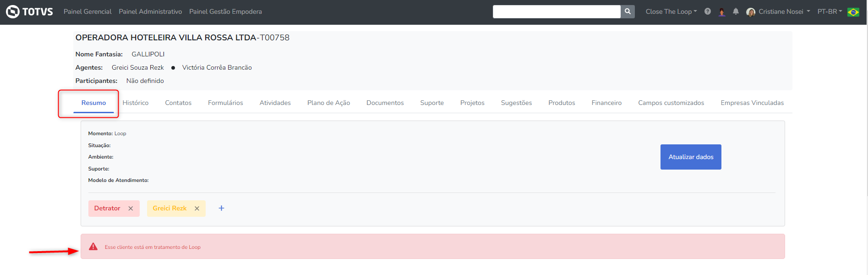Open the help question mark icon
Image resolution: width=868 pixels, height=275 pixels.
(708, 11)
